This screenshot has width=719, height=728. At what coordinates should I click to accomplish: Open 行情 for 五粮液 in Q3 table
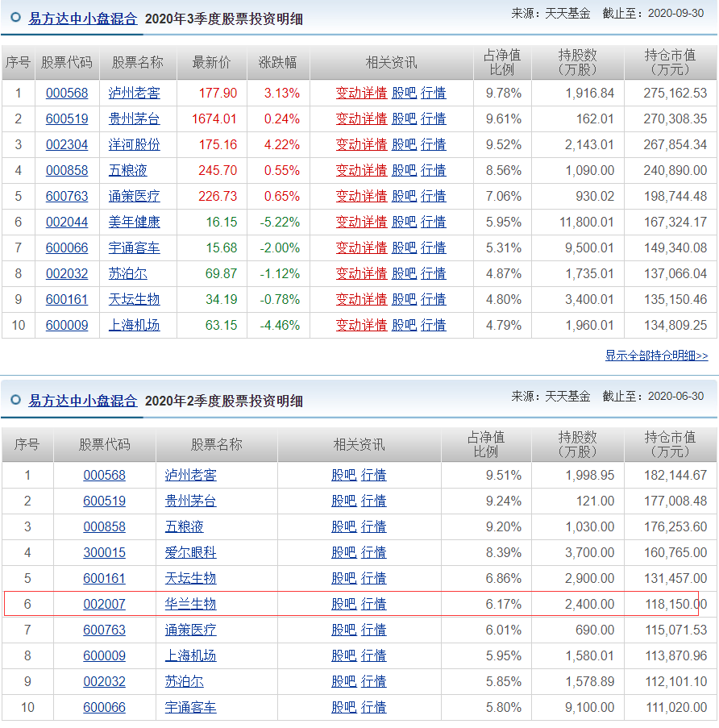(433, 170)
